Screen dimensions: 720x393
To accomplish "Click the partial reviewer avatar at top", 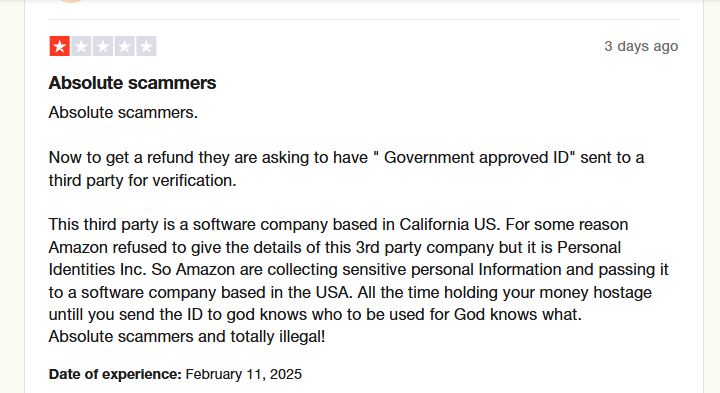I will tap(72, 1).
